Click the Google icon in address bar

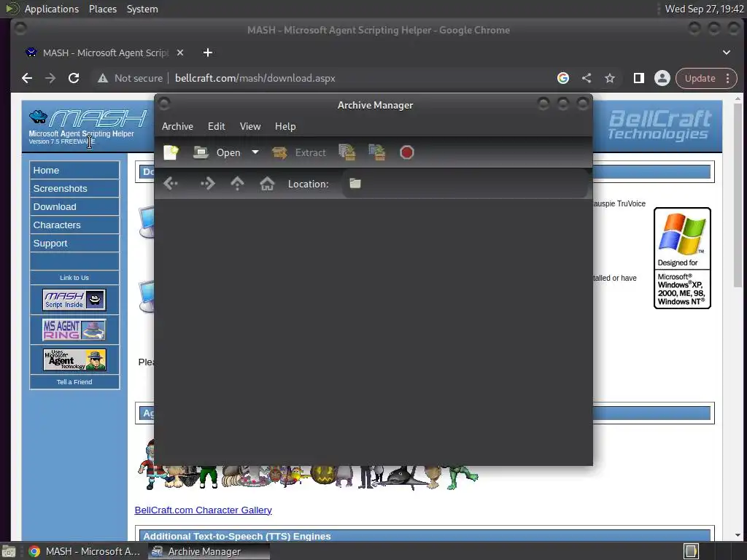(x=563, y=78)
